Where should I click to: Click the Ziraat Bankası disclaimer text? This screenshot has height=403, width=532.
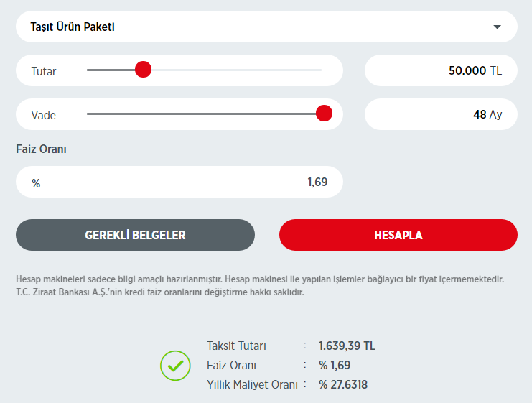tap(260, 285)
